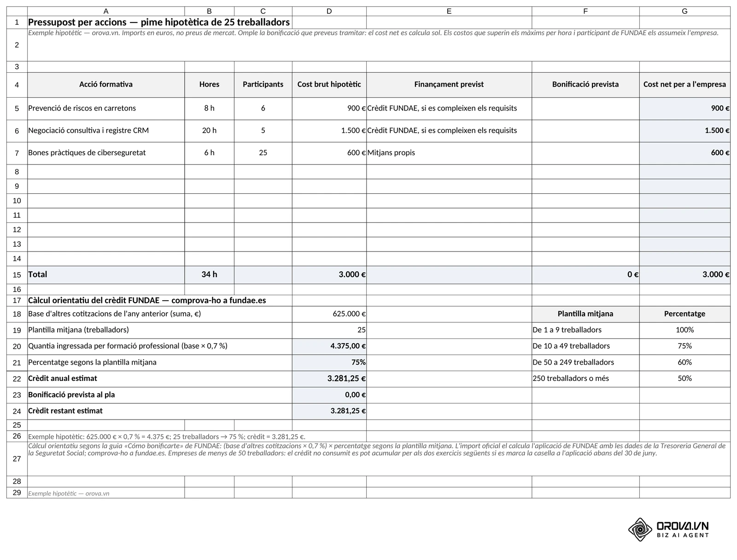This screenshot has height=560, width=737.
Task: Click the "20 h" hours cell
Action: click(x=209, y=131)
